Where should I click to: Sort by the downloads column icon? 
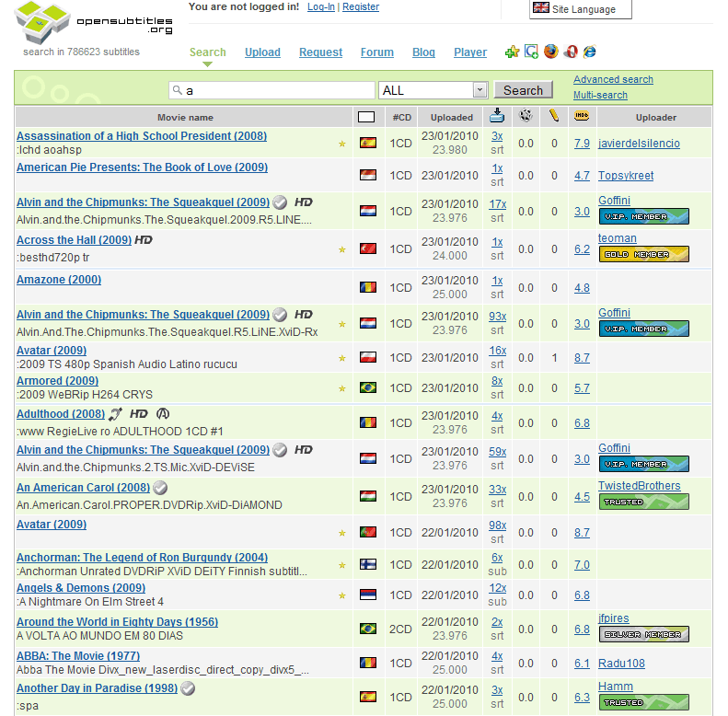point(497,116)
